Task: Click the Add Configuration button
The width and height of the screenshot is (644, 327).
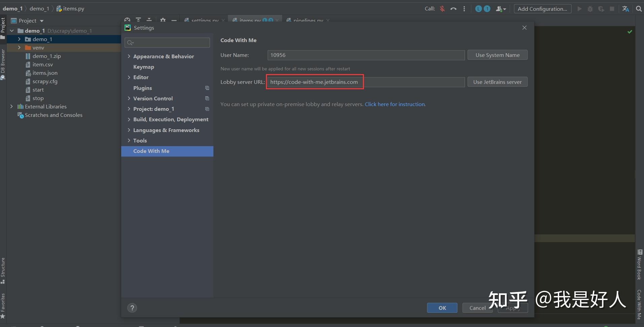Action: 542,9
